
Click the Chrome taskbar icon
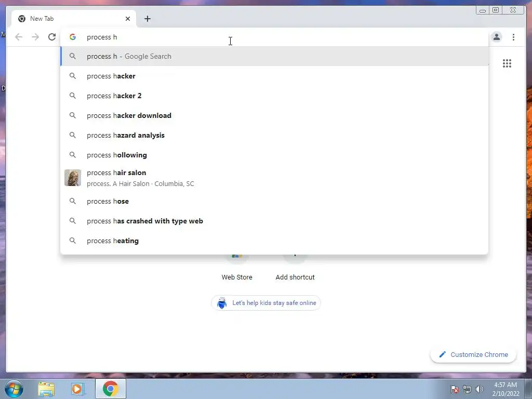(111, 389)
